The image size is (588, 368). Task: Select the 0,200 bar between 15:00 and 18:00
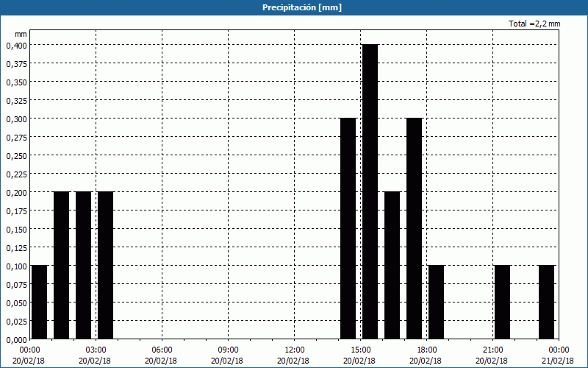point(392,265)
